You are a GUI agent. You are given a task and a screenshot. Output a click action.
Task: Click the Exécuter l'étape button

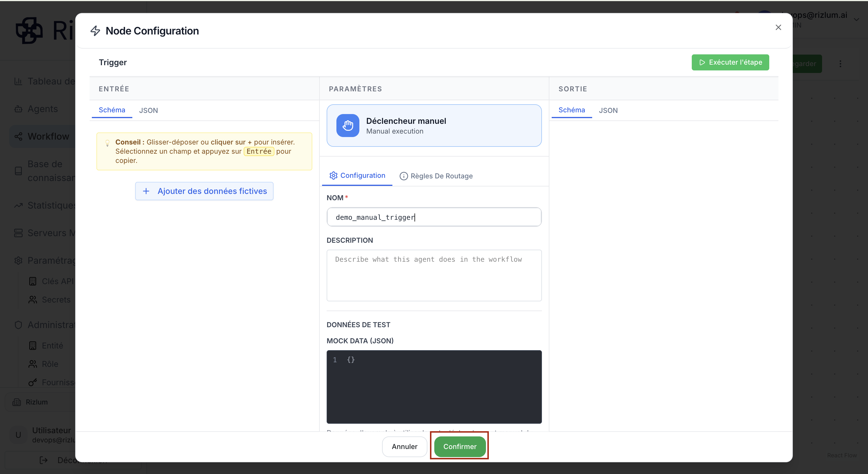[x=730, y=62]
